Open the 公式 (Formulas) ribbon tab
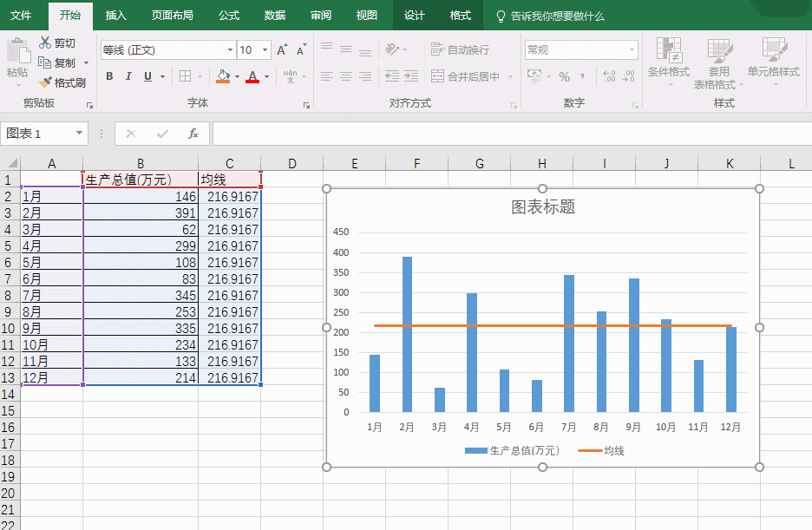812x530 pixels. coord(229,16)
